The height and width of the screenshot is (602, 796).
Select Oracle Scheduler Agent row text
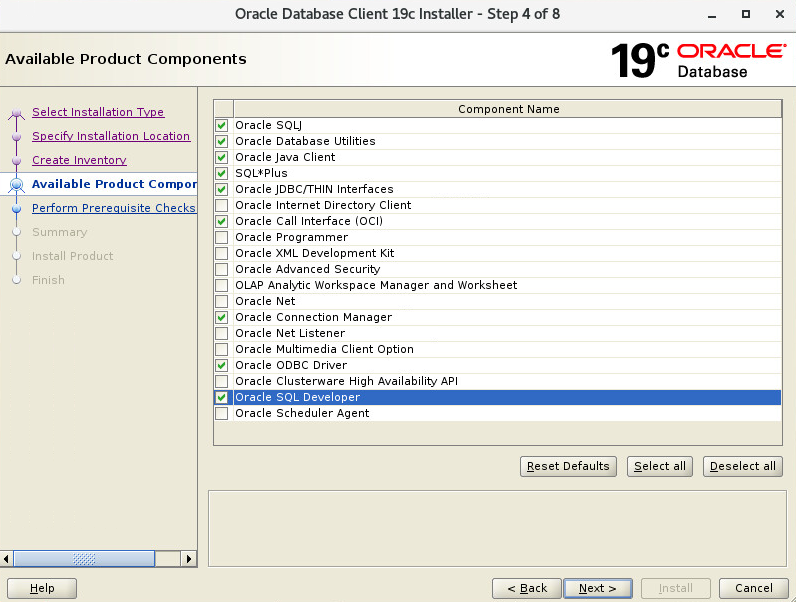(x=302, y=413)
